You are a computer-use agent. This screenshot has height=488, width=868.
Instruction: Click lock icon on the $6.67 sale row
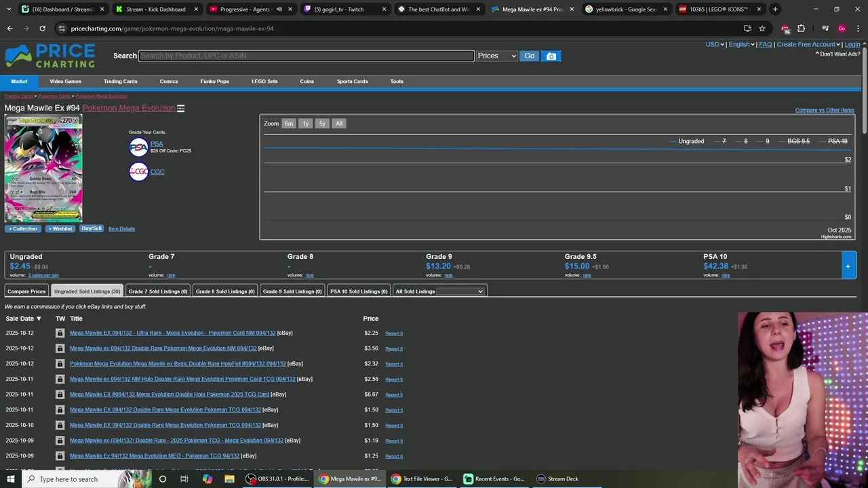[60, 394]
